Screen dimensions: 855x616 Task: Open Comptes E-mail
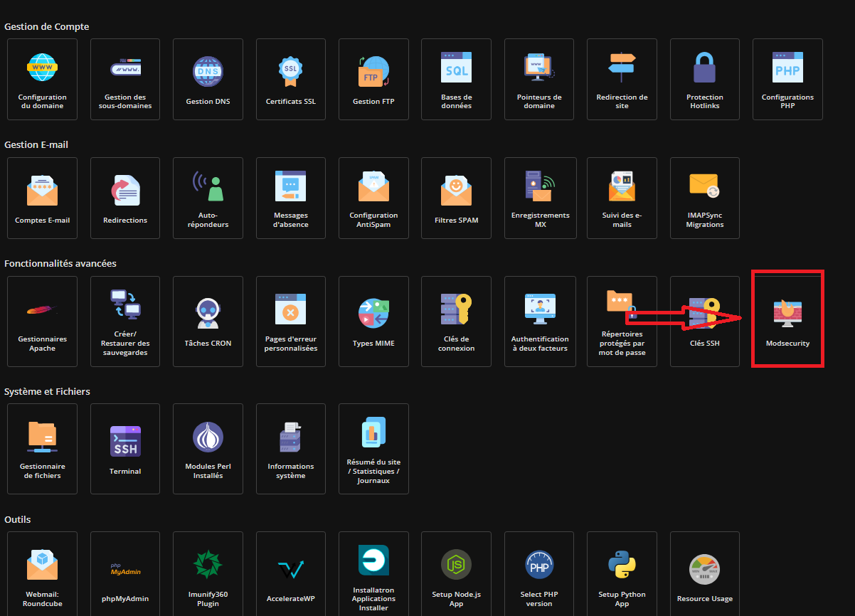42,198
